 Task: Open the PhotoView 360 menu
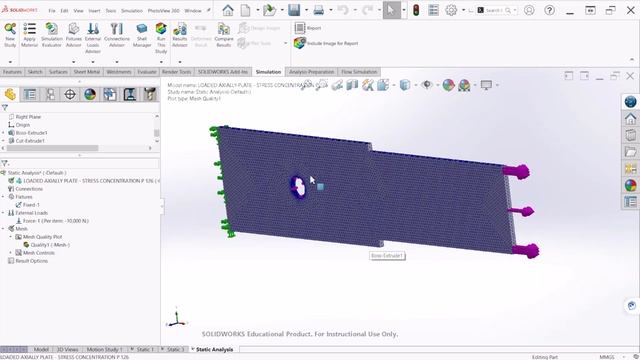click(163, 11)
